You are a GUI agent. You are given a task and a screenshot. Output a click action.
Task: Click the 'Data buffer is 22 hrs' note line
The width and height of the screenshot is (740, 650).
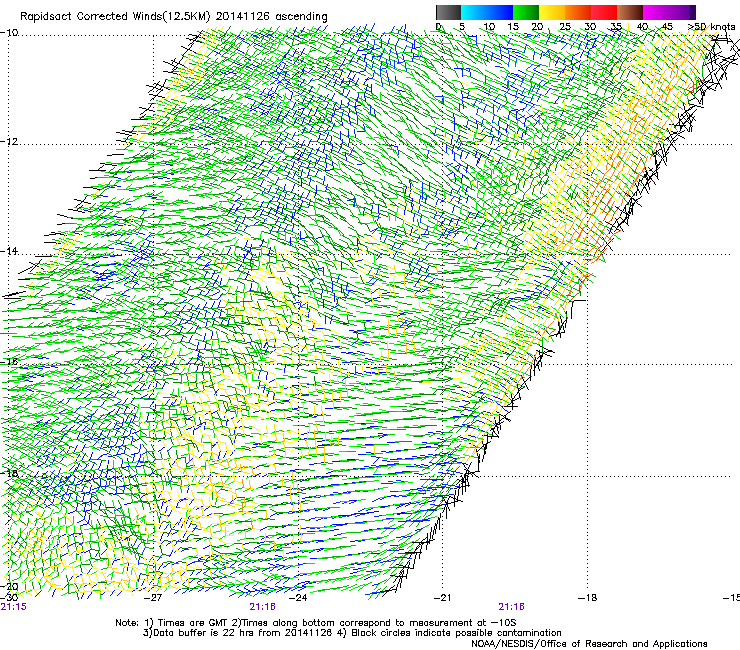tap(352, 633)
